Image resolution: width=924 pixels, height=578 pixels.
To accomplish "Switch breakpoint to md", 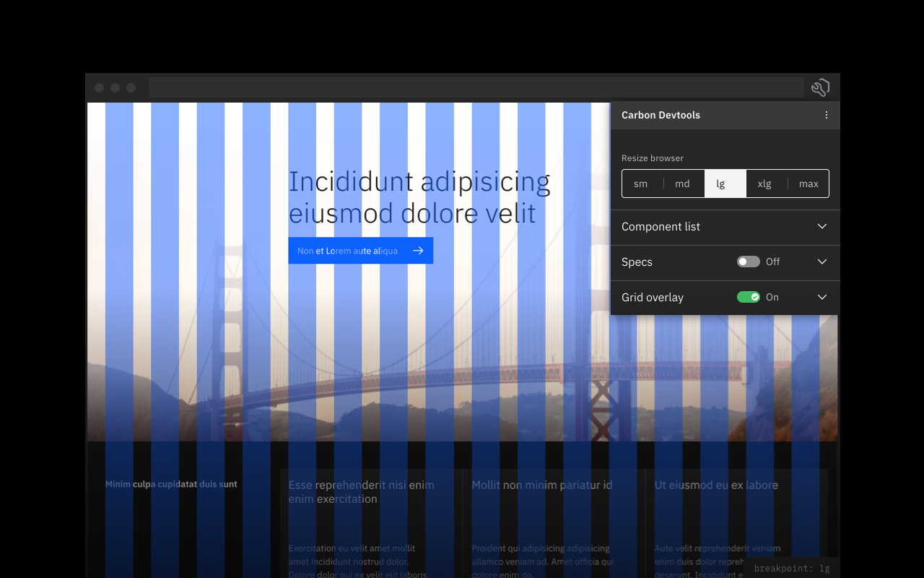I will [x=682, y=183].
